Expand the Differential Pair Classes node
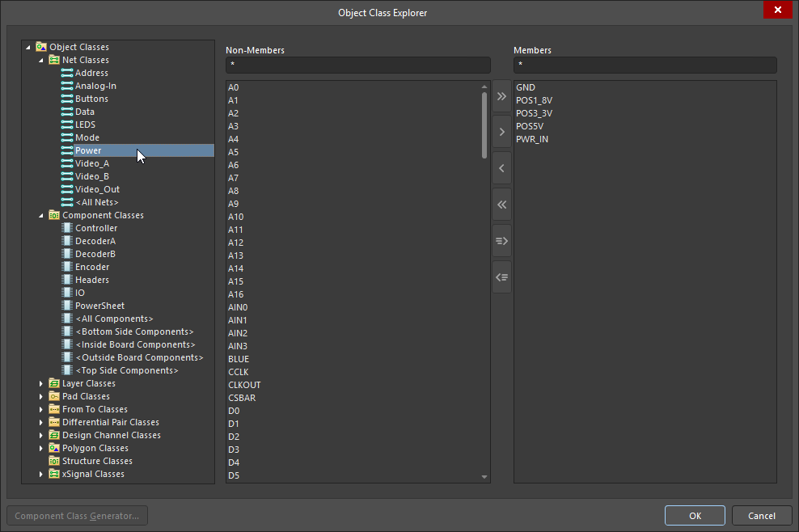This screenshot has width=799, height=532. point(42,422)
